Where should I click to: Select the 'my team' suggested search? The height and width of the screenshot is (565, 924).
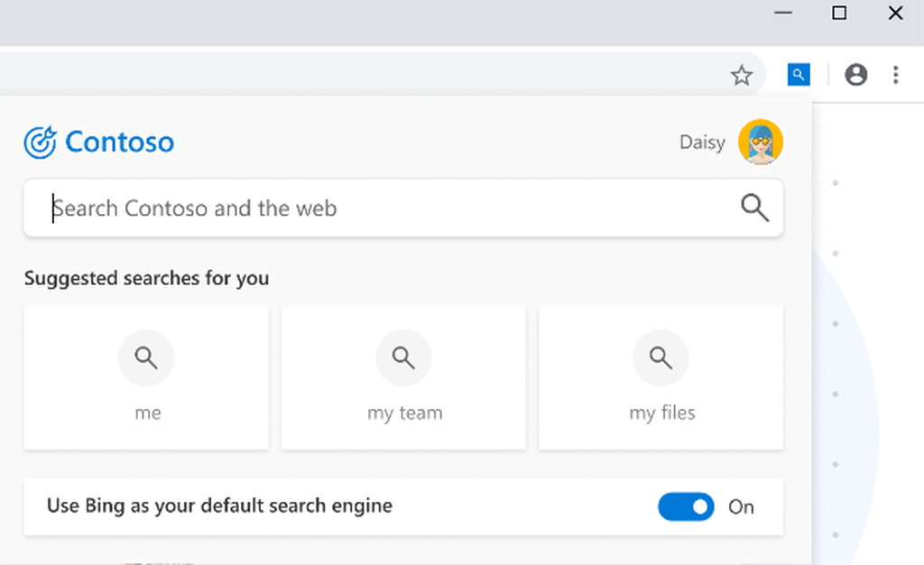coord(403,377)
